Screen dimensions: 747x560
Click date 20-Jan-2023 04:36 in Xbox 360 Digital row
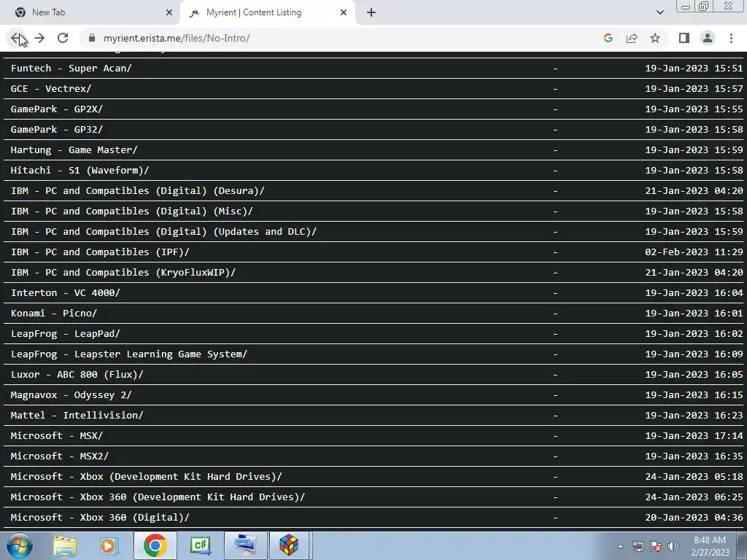[x=694, y=518]
